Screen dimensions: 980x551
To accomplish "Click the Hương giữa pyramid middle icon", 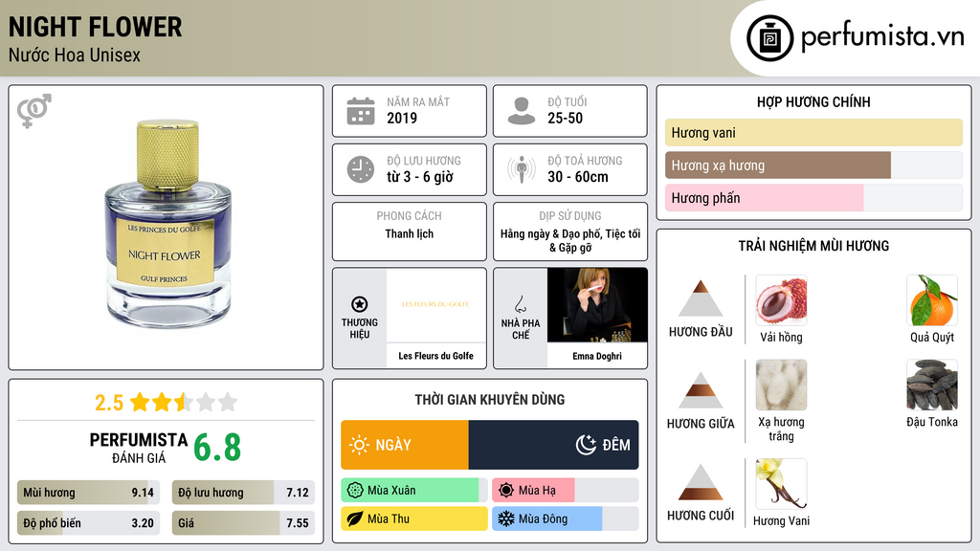I will coord(701,390).
